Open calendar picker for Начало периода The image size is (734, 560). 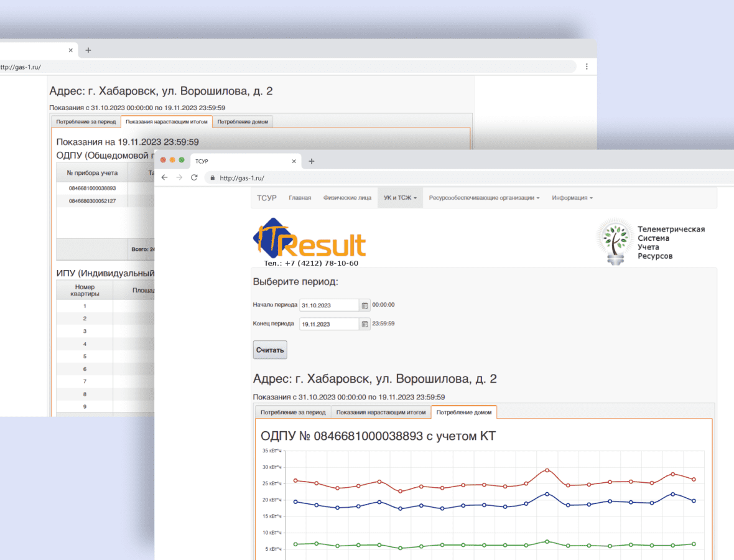pyautogui.click(x=365, y=306)
